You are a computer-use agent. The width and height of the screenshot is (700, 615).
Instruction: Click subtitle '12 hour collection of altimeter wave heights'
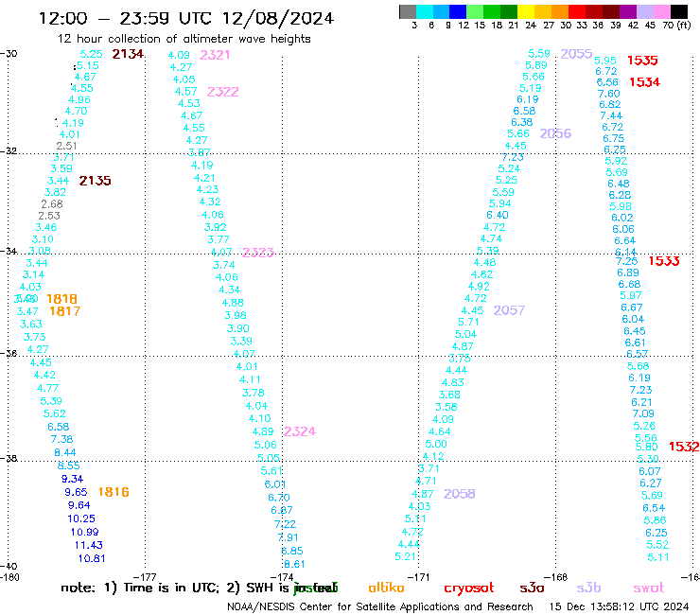pos(184,39)
